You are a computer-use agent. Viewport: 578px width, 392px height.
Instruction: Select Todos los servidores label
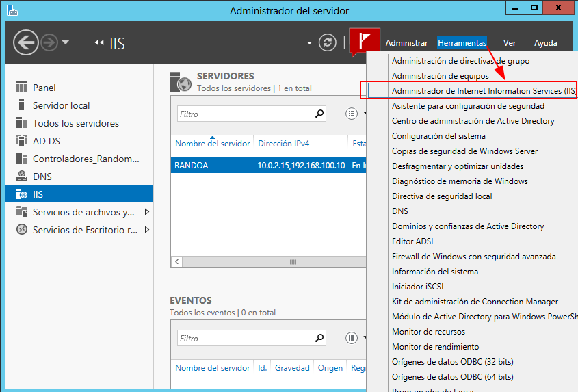76,123
